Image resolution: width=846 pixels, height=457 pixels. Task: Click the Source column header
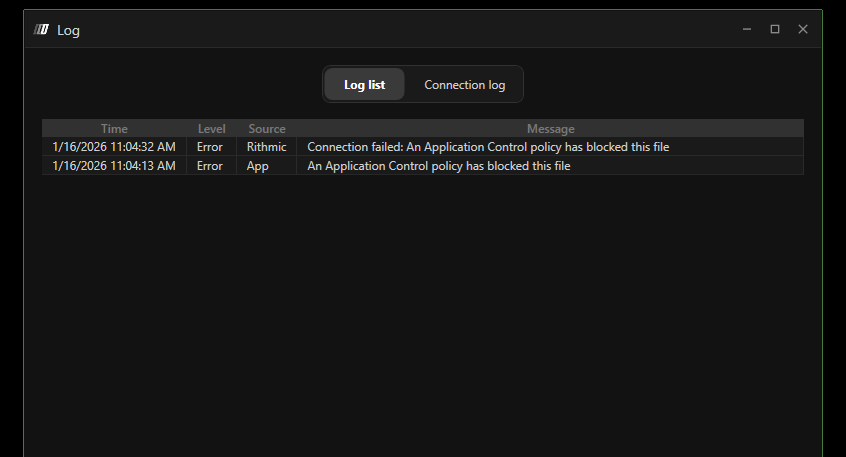(x=267, y=129)
